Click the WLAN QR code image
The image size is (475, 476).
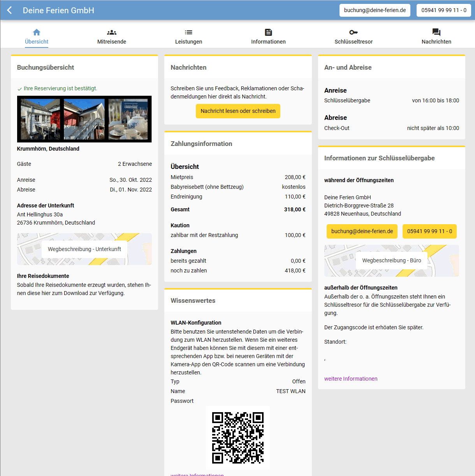click(x=237, y=437)
